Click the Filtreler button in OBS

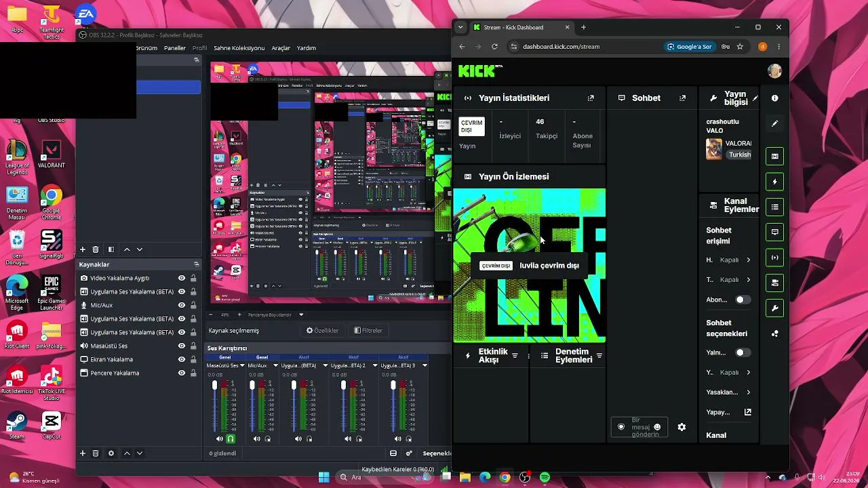(x=368, y=331)
